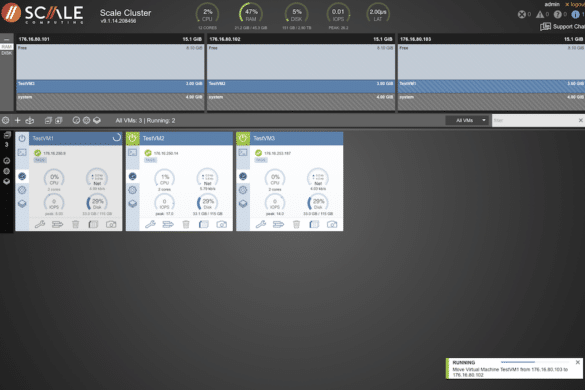Click the clone VM icon on TestVM2
Viewport: 585px width, 390px height.
pyautogui.click(x=203, y=224)
